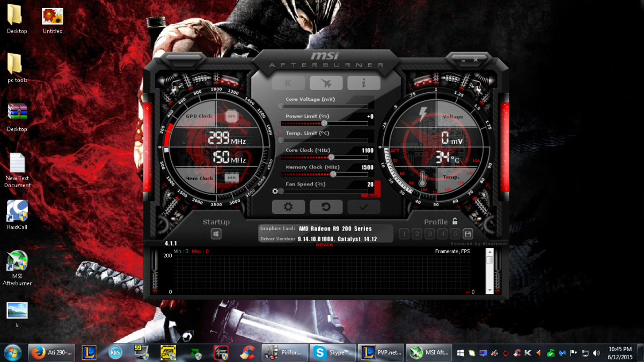The width and height of the screenshot is (644, 362).
Task: Click the ASRock taskbar icon
Action: pos(169,352)
